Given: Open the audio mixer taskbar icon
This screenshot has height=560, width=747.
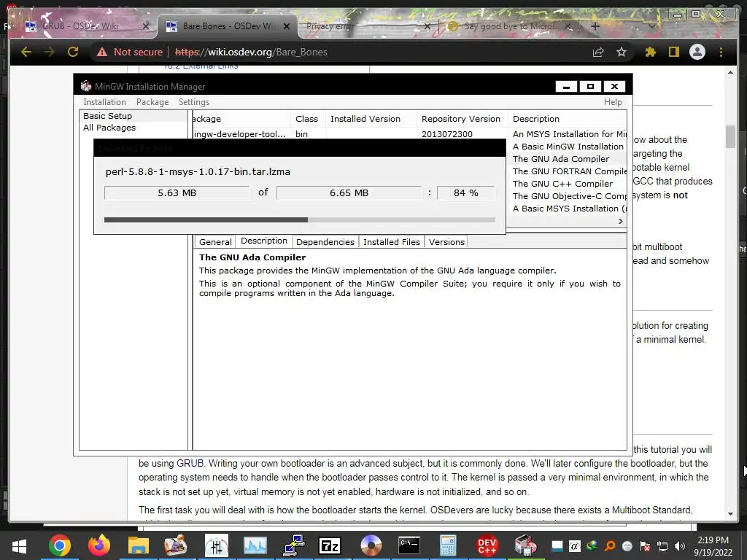Looking at the screenshot, I should coord(216,545).
